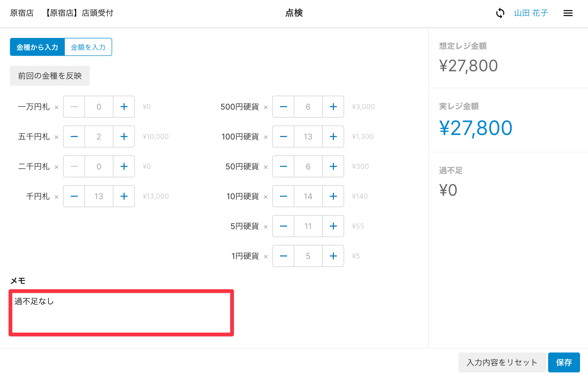Click 入力内容をリセット button
Image resolution: width=588 pixels, height=379 pixels.
pos(502,362)
